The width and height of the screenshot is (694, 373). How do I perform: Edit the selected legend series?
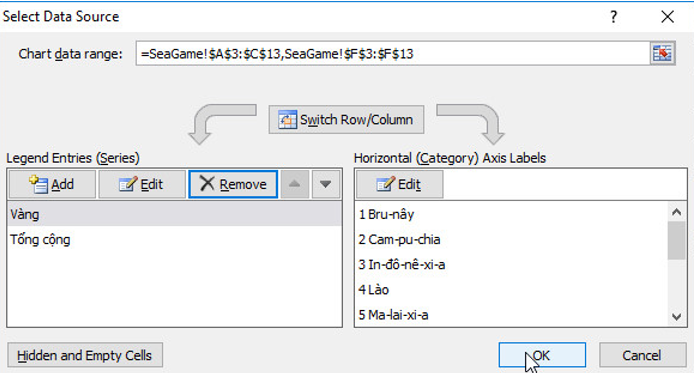point(142,184)
